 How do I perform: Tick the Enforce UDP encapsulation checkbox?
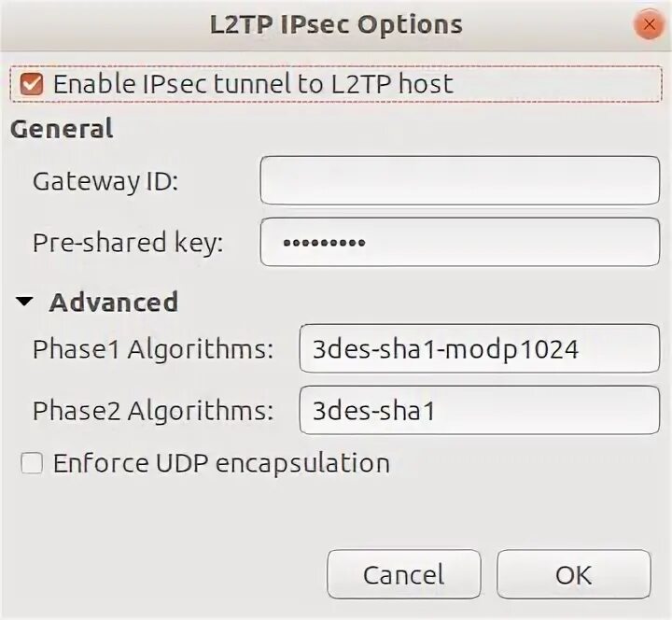(32, 463)
